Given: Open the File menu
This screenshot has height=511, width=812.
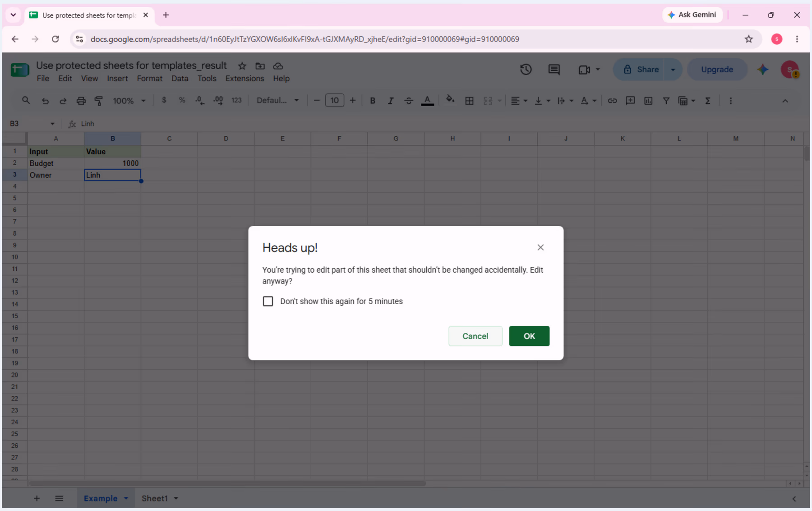Looking at the screenshot, I should coord(43,79).
